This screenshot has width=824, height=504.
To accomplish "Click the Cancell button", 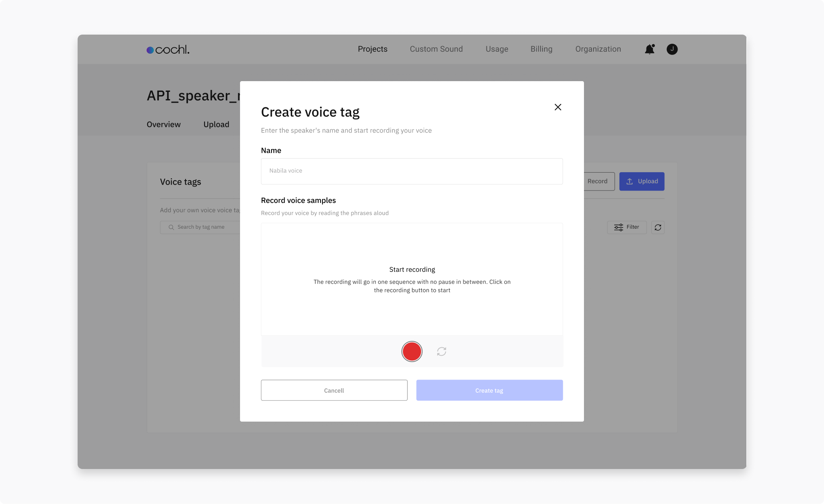I will 334,390.
